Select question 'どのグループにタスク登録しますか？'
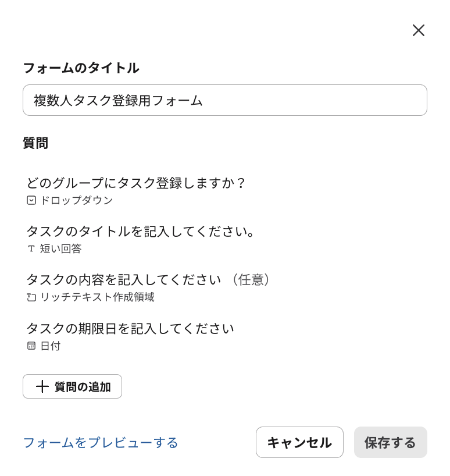This screenshot has height=476, width=450. coord(136,183)
